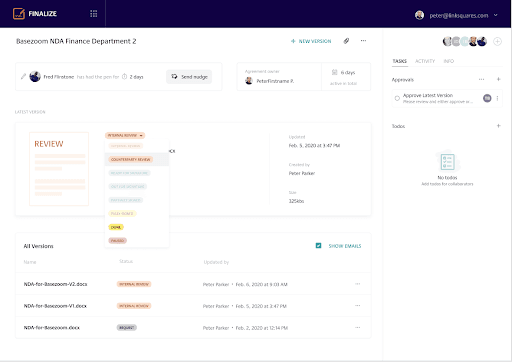Select Counterparty Review status option
The width and height of the screenshot is (512, 362).
coord(131,159)
